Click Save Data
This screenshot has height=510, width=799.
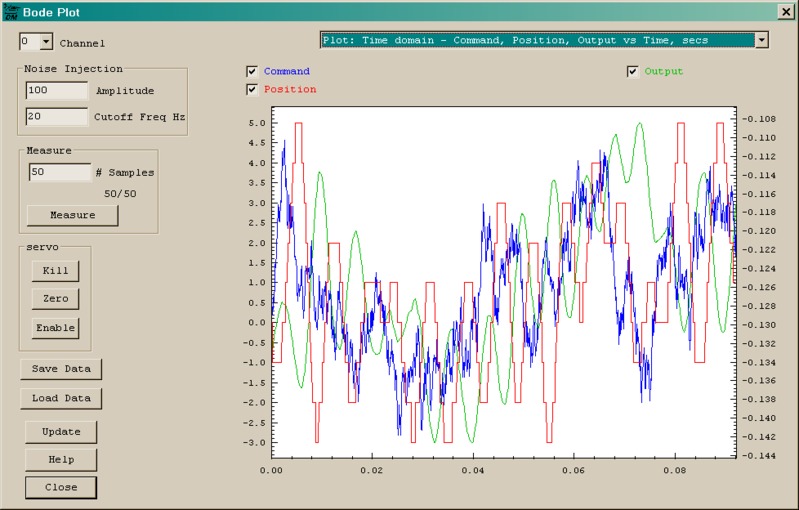(61, 369)
